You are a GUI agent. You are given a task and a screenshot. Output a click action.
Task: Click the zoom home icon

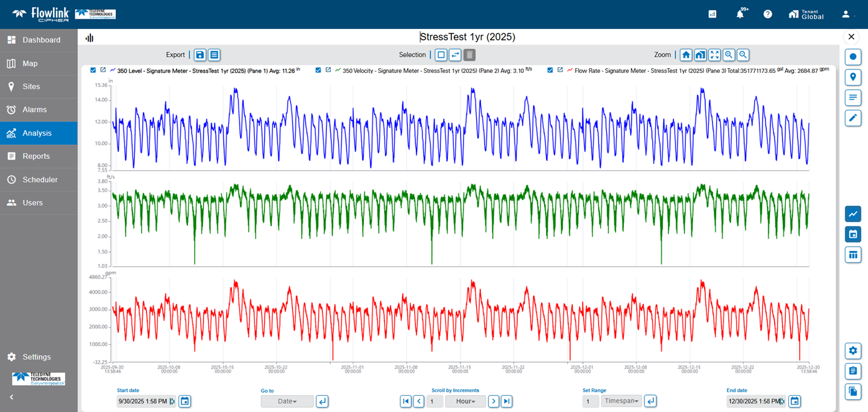click(x=686, y=55)
